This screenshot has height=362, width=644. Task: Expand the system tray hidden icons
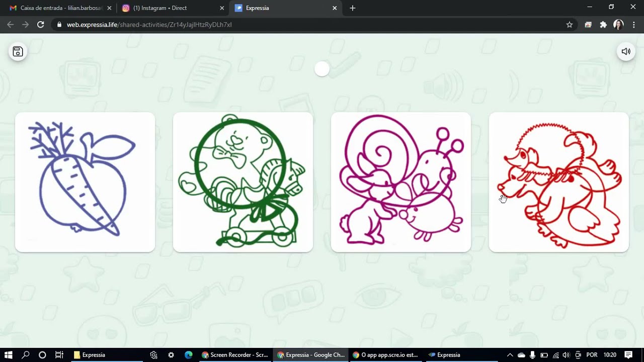[x=510, y=355]
